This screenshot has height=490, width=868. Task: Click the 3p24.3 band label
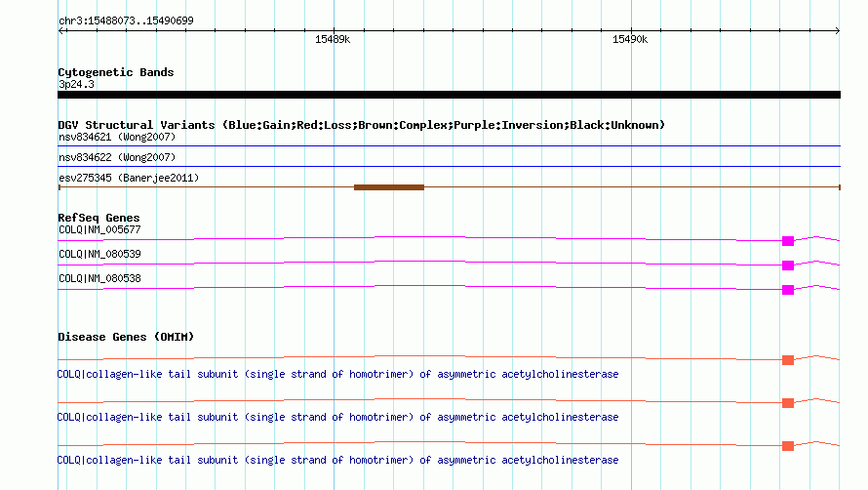click(76, 84)
